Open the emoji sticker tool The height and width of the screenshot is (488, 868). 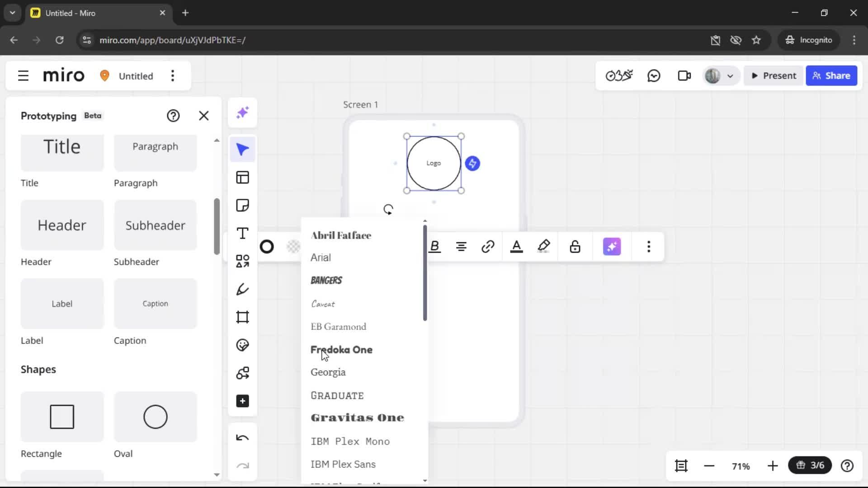(x=243, y=345)
